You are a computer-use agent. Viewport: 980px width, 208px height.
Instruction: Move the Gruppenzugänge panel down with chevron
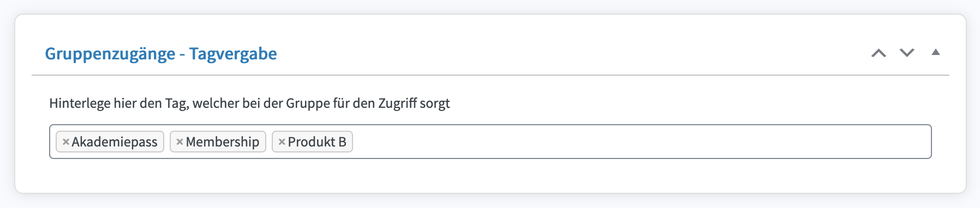[x=907, y=53]
